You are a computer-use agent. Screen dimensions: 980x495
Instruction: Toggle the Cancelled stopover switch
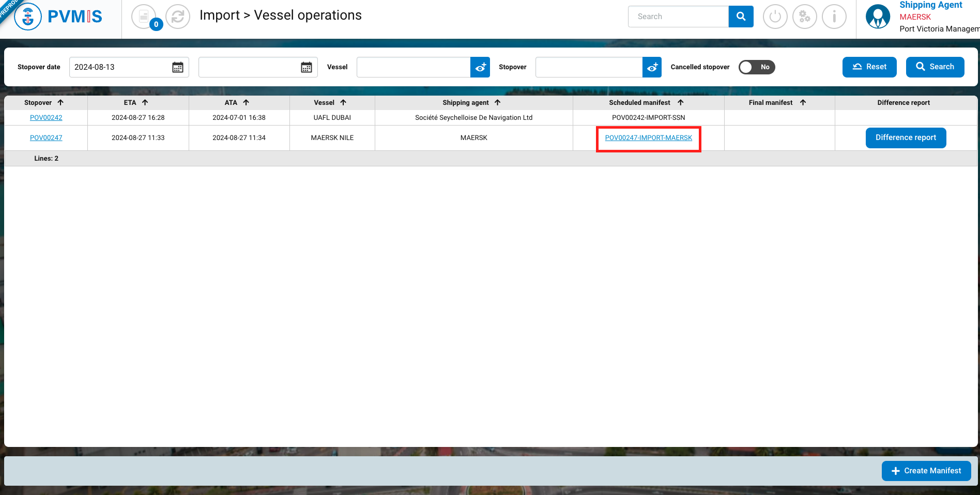(757, 67)
